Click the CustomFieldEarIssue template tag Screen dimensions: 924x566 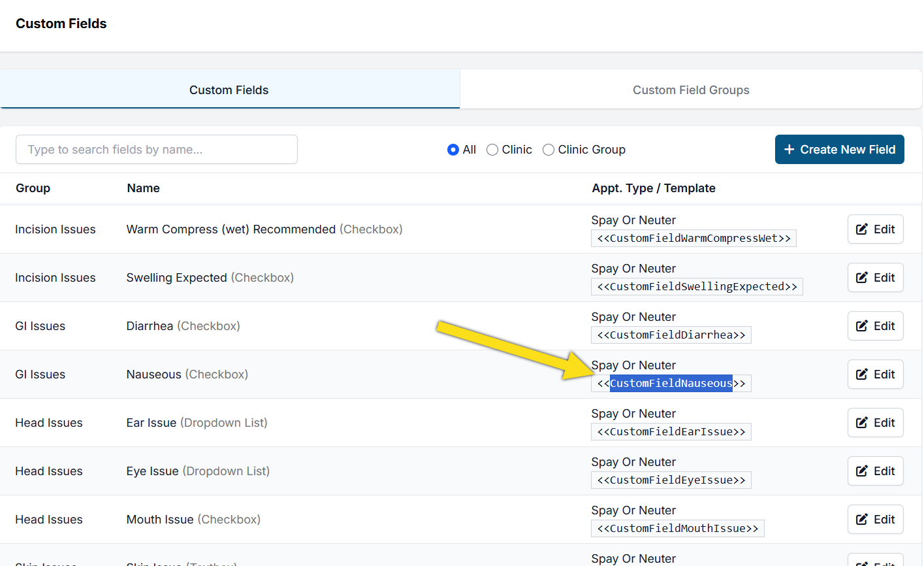pos(671,432)
